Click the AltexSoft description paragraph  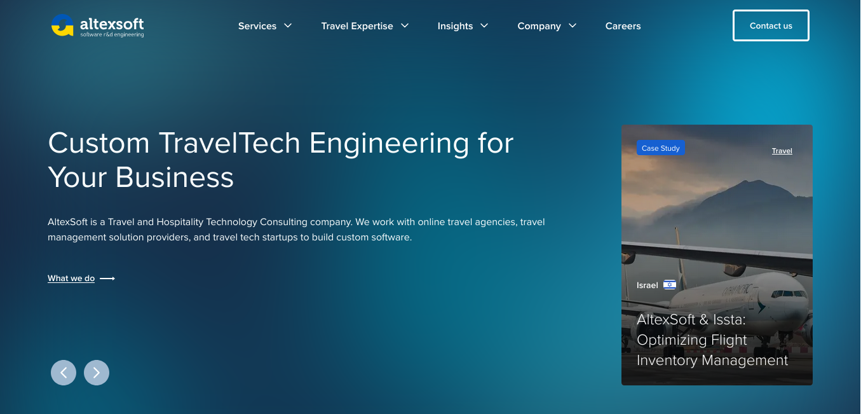(x=296, y=230)
